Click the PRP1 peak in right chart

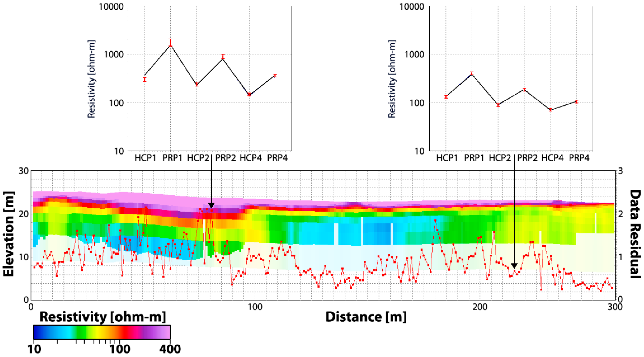tap(472, 74)
